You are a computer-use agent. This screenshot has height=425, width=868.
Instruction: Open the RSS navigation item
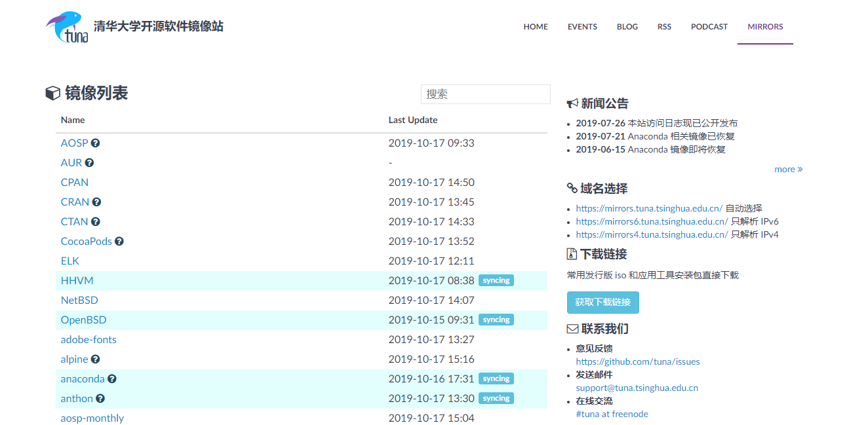coord(665,27)
